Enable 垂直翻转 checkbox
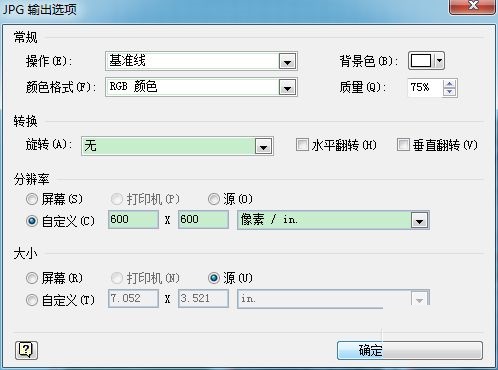 click(x=403, y=145)
